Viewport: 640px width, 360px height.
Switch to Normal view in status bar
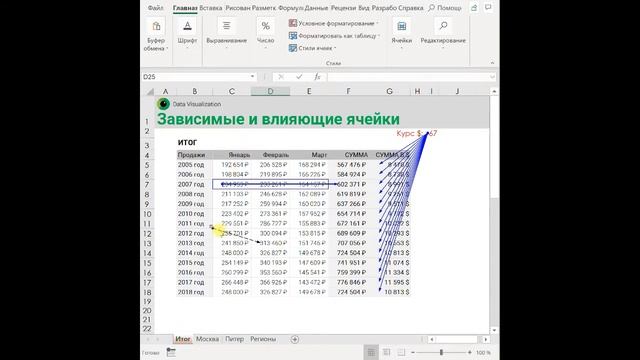(x=371, y=352)
